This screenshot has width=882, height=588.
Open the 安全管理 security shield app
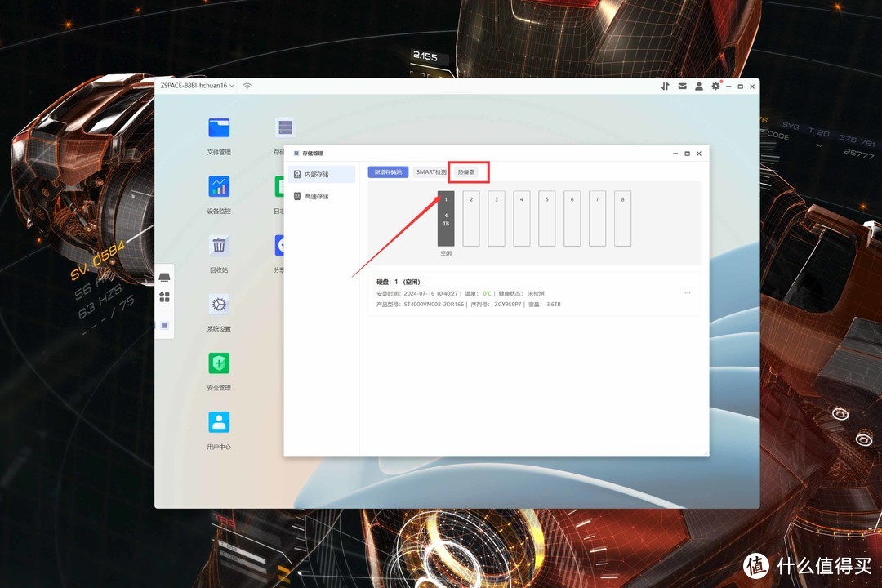coord(219,363)
